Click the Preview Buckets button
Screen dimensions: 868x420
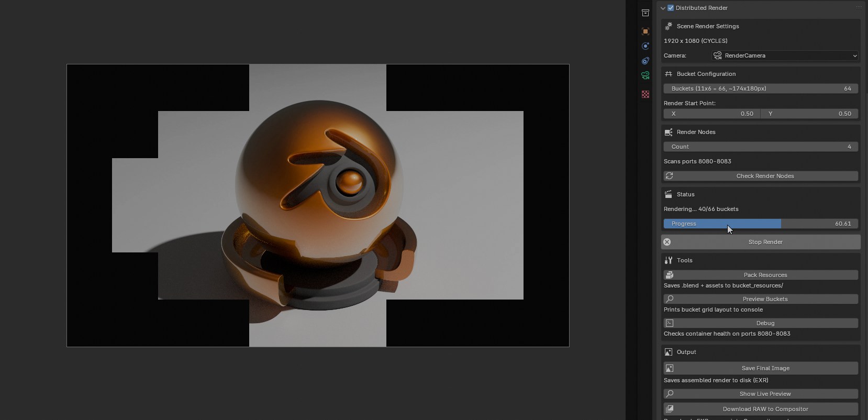click(x=761, y=299)
